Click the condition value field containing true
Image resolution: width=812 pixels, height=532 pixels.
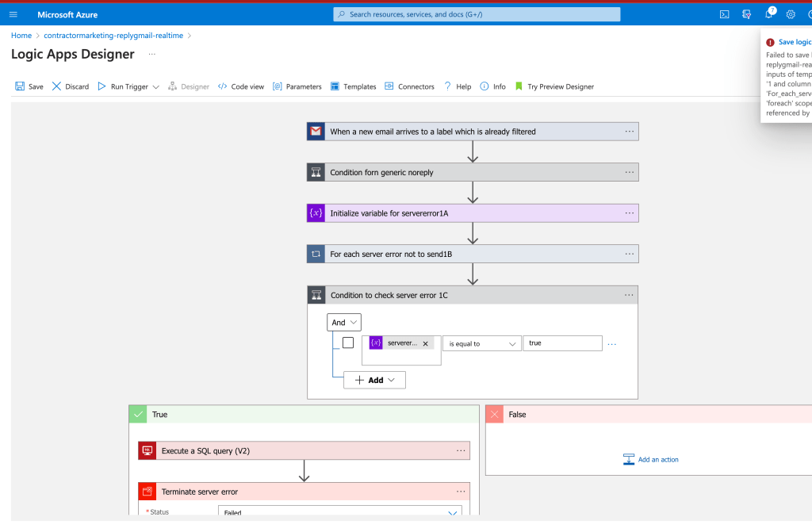(x=562, y=343)
